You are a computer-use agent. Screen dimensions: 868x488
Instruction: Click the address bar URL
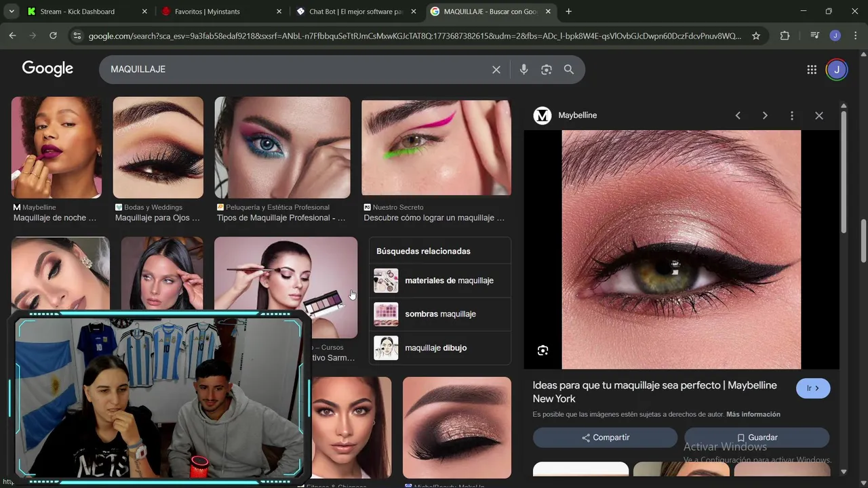click(415, 36)
